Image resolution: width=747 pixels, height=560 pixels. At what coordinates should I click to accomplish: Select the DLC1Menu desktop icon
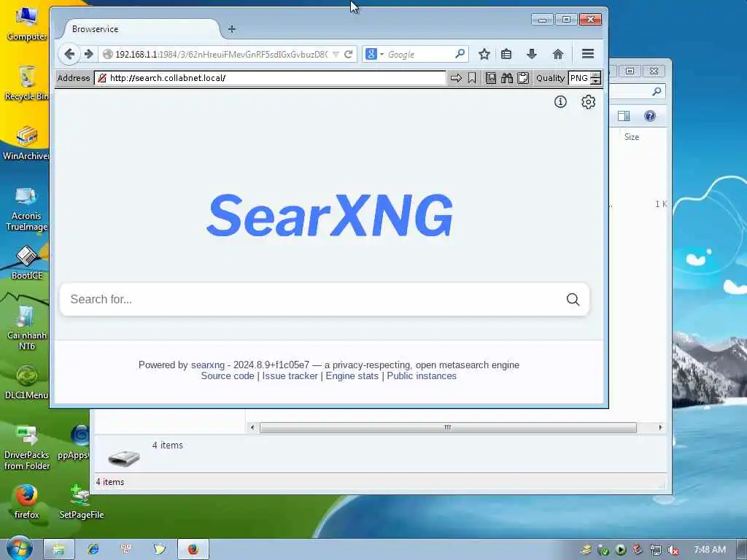27,382
